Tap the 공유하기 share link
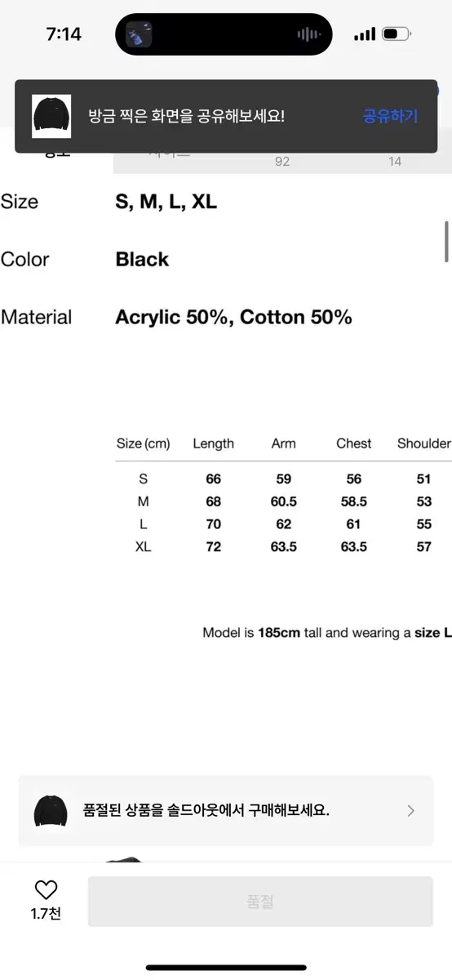The image size is (452, 980). click(x=390, y=116)
